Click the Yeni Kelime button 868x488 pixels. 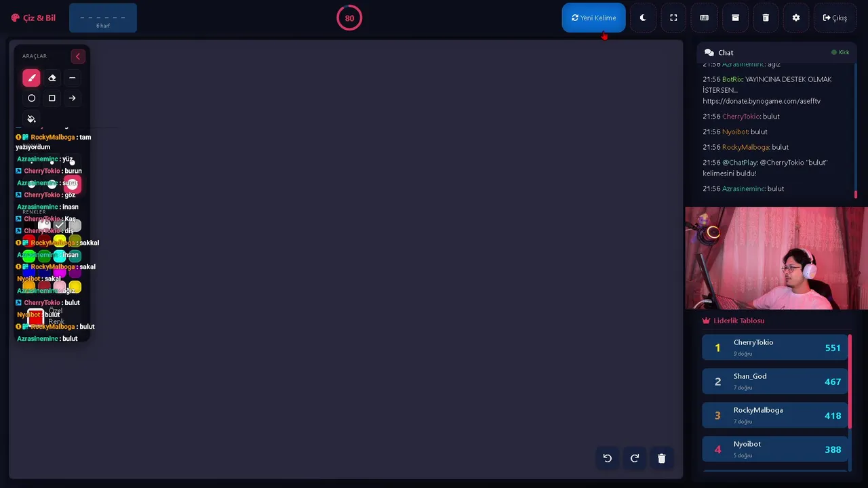593,18
